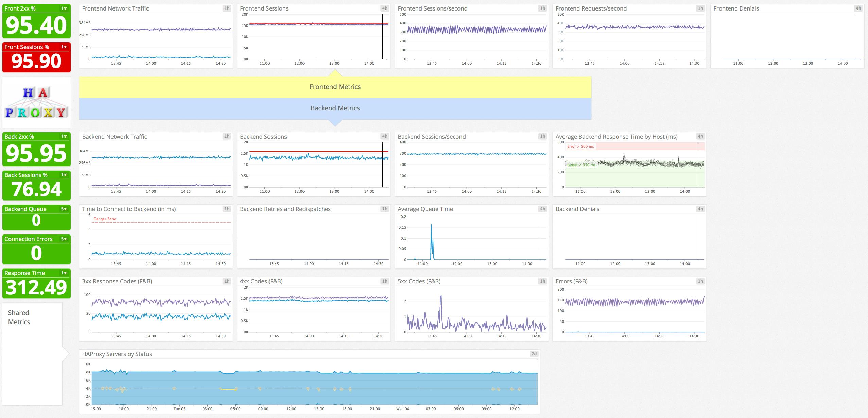Expand the Frontend Metrics banner

point(335,87)
